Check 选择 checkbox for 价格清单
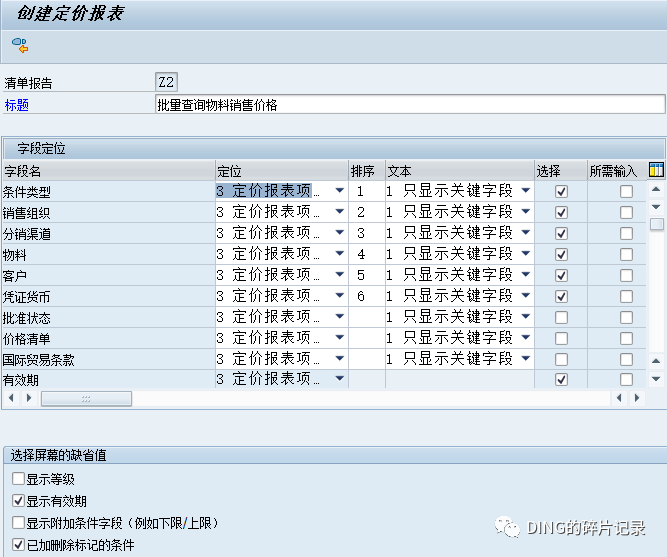 click(562, 338)
